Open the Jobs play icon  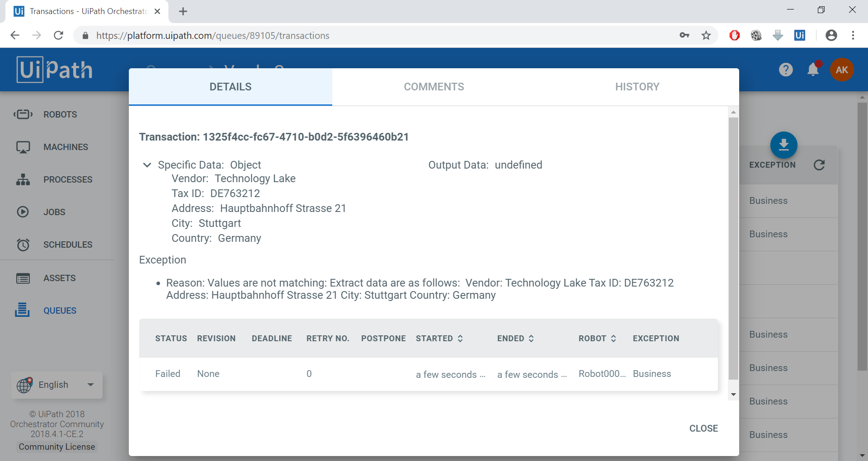pyautogui.click(x=23, y=212)
